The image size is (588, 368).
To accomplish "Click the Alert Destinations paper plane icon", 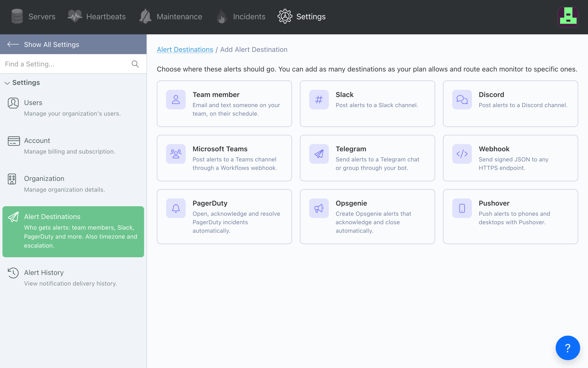I will tap(13, 217).
